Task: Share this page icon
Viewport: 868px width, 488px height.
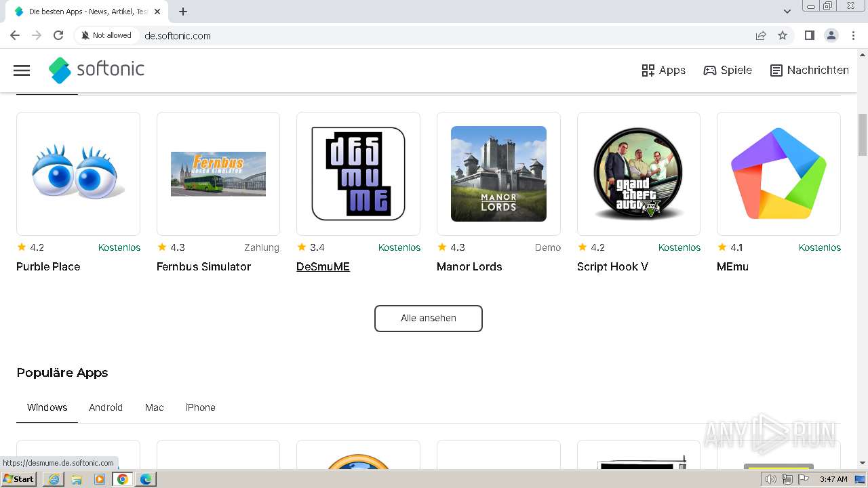Action: [x=761, y=35]
